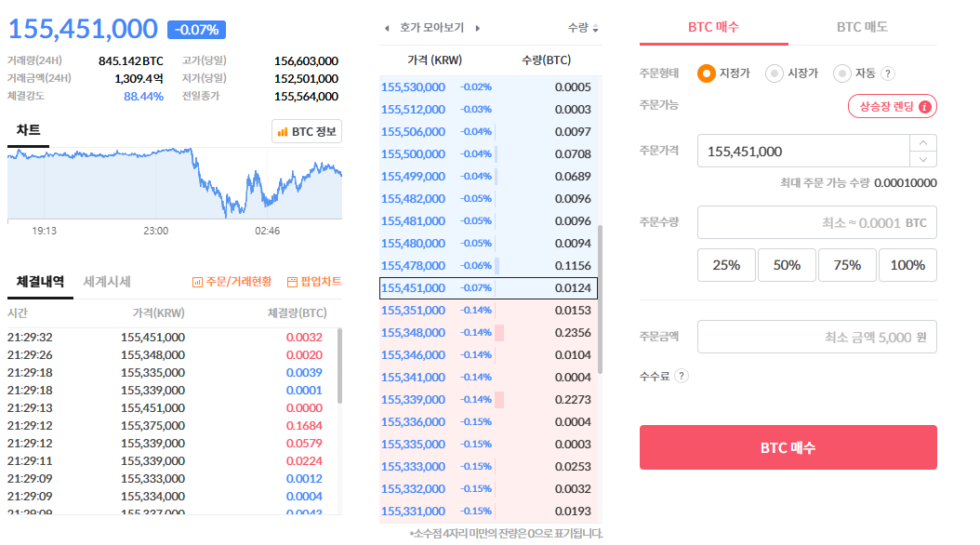
Task: Click trade row at 21:29:32
Action: tap(172, 338)
